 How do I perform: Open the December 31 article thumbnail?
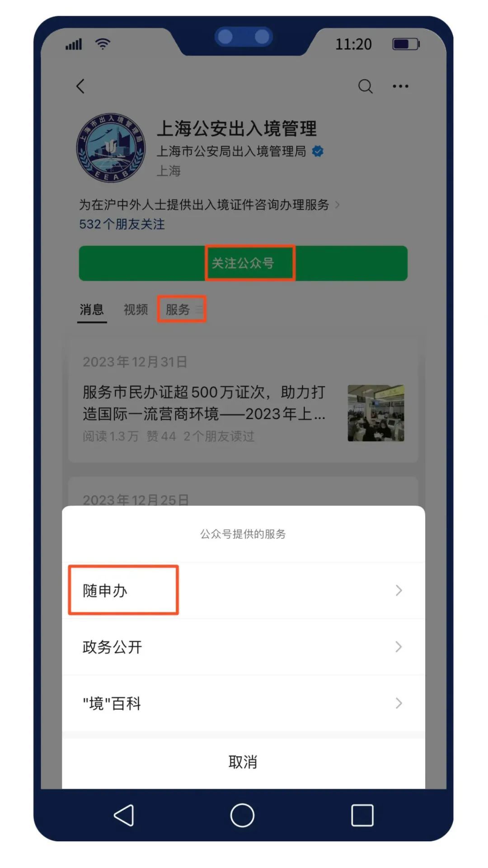375,413
